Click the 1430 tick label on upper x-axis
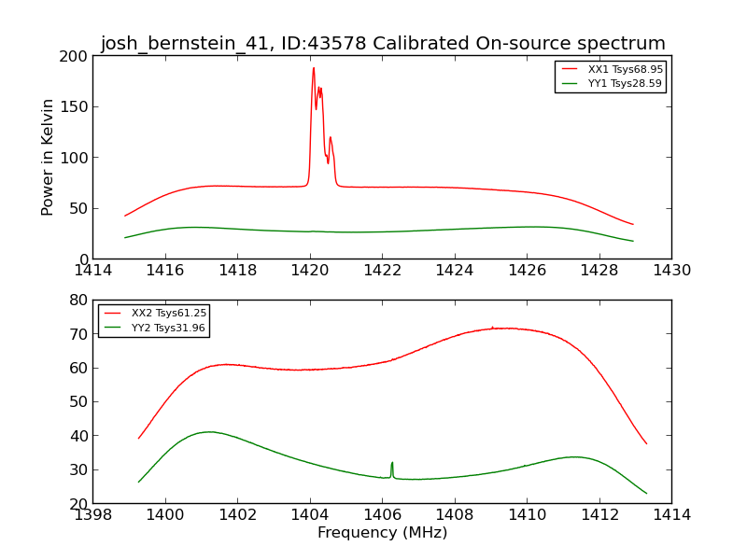Image resolution: width=747 pixels, height=560 pixels. [671, 270]
